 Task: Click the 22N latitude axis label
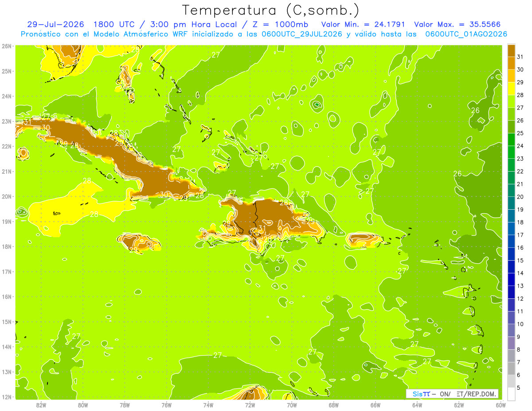(7, 146)
